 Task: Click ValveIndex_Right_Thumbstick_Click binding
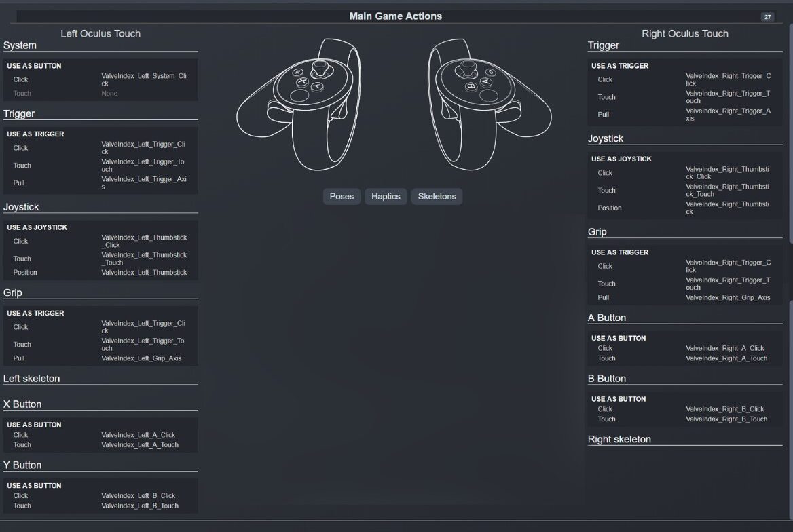pyautogui.click(x=727, y=173)
